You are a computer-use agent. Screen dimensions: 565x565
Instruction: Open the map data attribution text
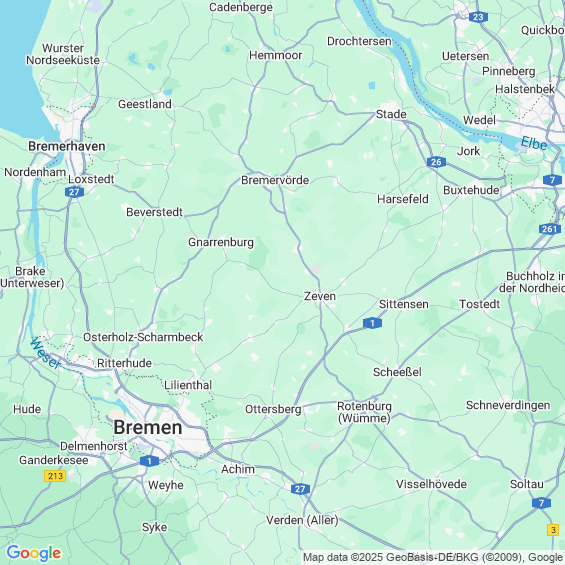[x=433, y=557]
